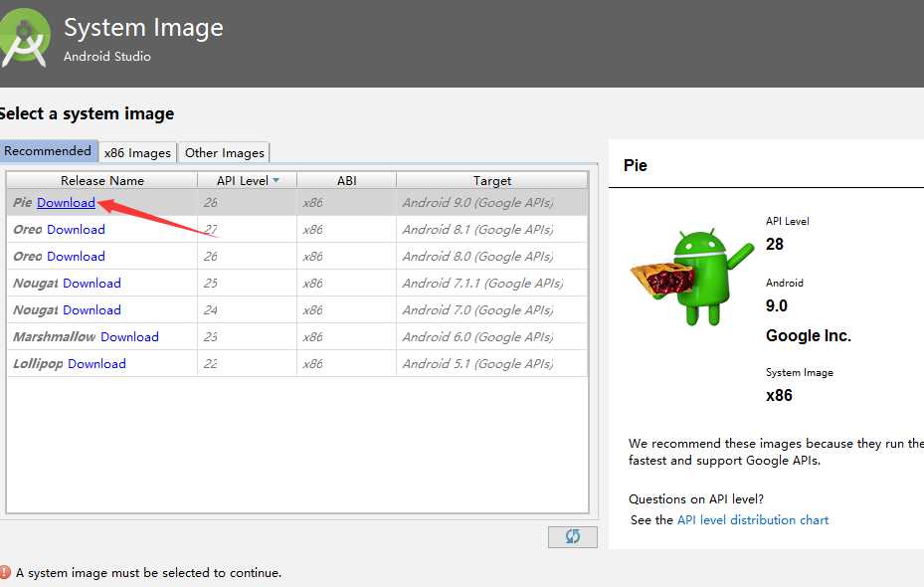Click the 'Google Inc.' vendor text
Image resolution: width=924 pixels, height=587 pixels.
coord(809,336)
